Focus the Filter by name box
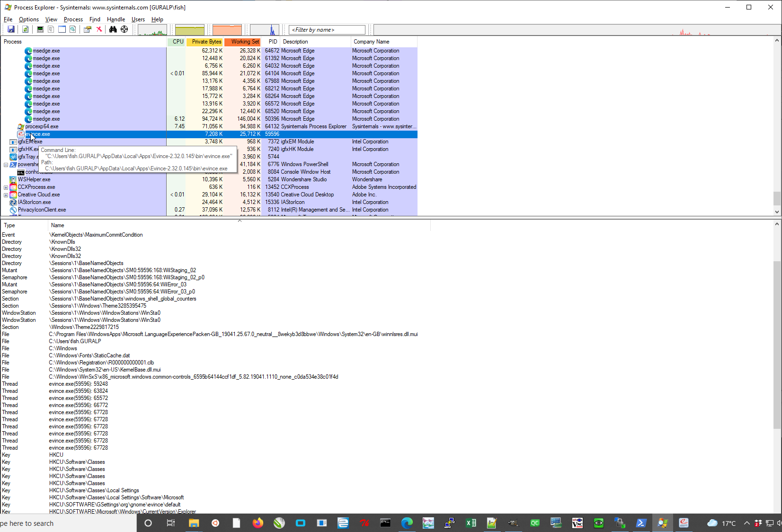 pyautogui.click(x=327, y=30)
